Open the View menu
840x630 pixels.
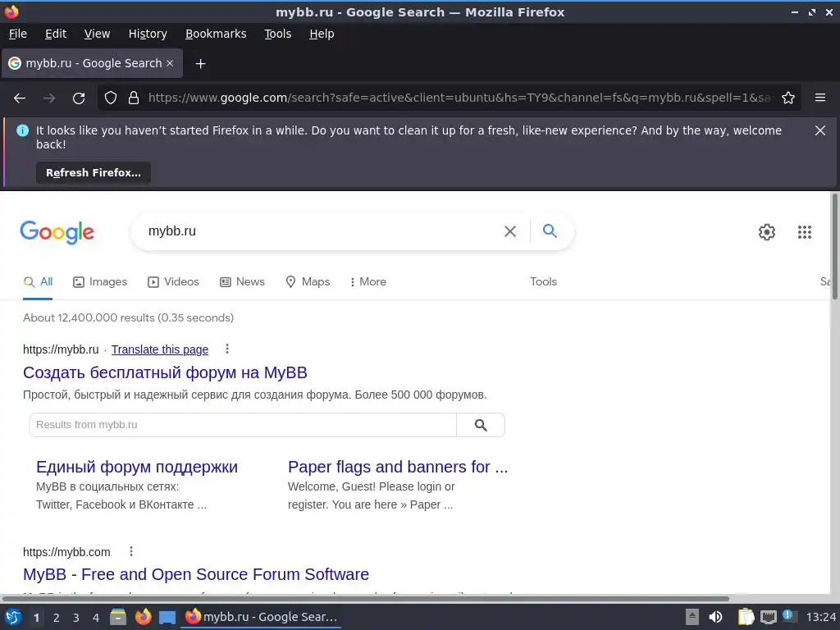coord(97,34)
